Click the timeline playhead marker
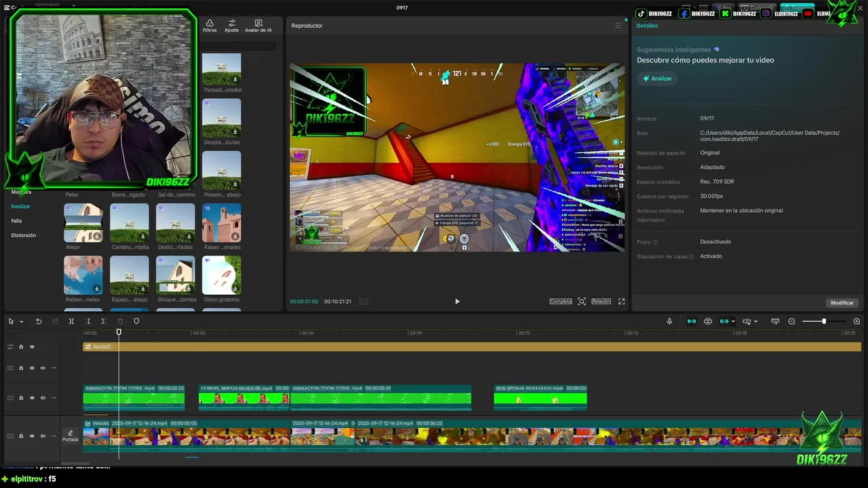Viewport: 868px width, 488px height. pos(119,332)
